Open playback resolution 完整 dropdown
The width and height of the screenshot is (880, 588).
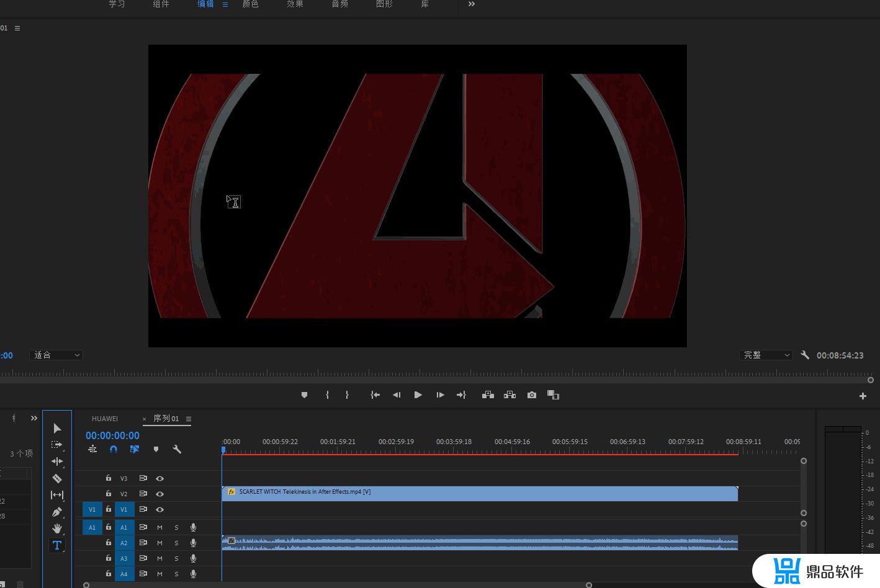[766, 355]
